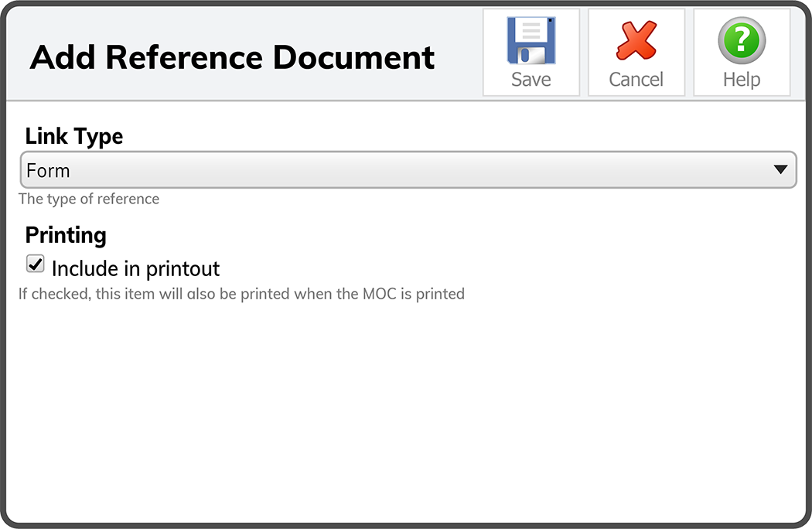Click the "Save" text label
Viewport: 812px width, 529px height.
tap(531, 80)
